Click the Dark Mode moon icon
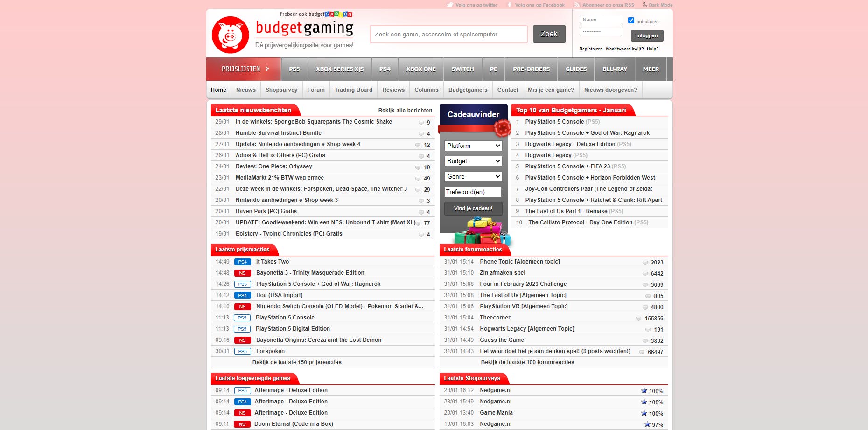 coord(644,5)
